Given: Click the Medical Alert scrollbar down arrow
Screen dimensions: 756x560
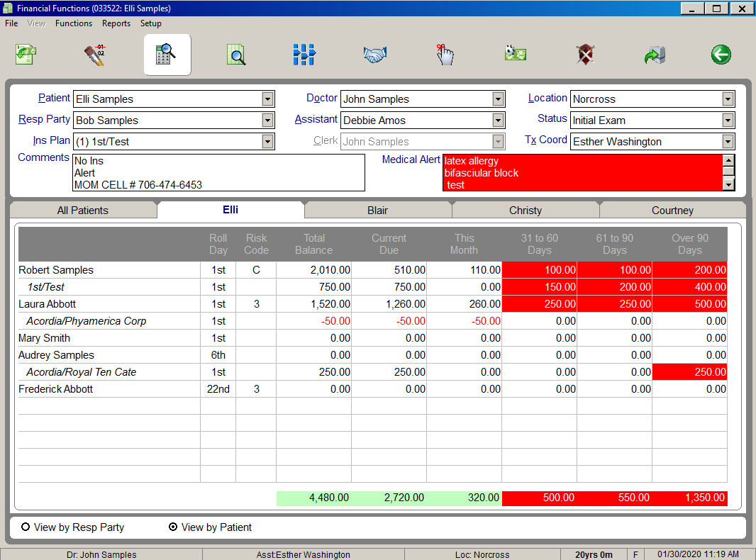Looking at the screenshot, I should pos(728,184).
